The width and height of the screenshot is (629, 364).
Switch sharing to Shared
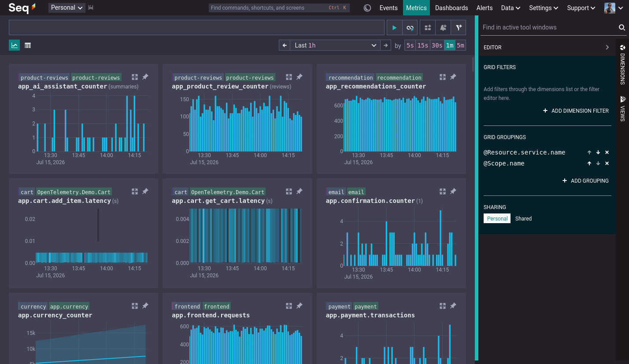(x=523, y=218)
